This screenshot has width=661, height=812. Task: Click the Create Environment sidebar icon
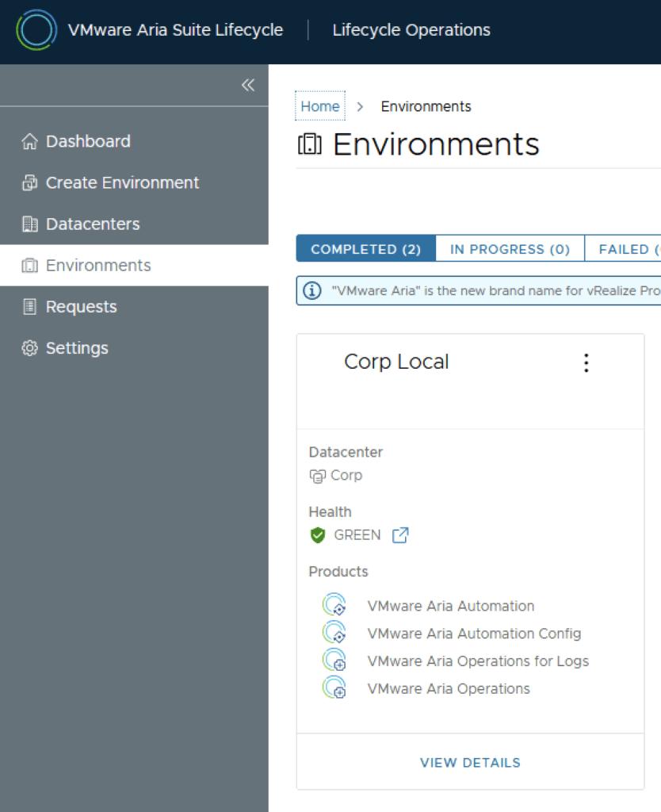pos(29,183)
